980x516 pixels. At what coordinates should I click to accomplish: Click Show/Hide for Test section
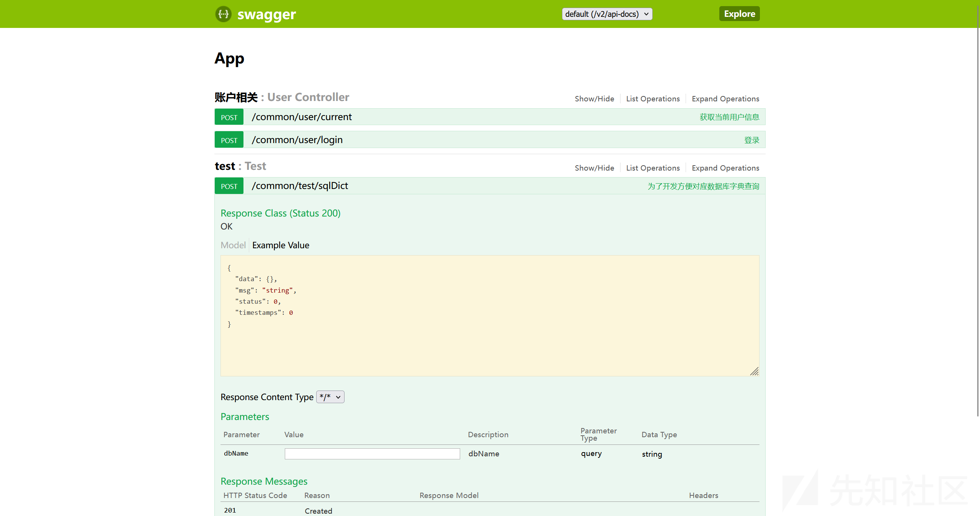[x=594, y=168]
